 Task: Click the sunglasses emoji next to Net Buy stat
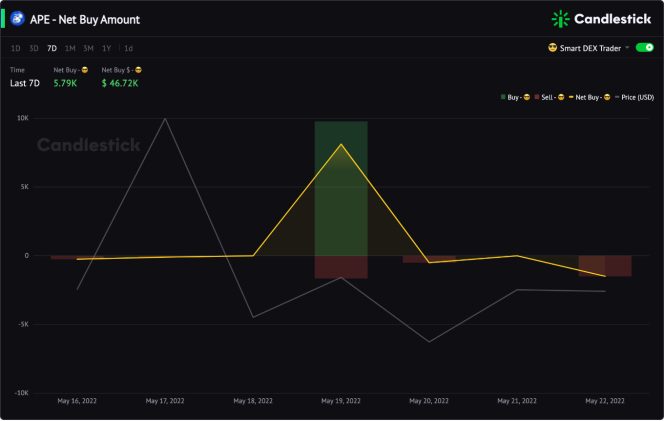[x=85, y=70]
